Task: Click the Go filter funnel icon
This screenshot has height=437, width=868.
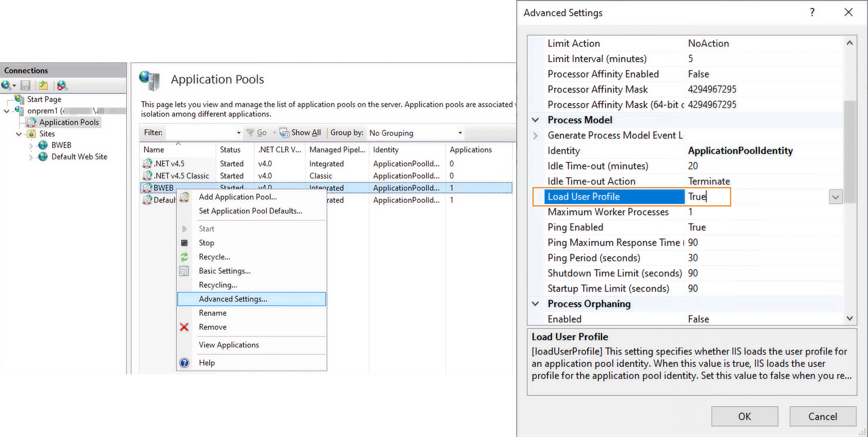Action: tap(250, 133)
